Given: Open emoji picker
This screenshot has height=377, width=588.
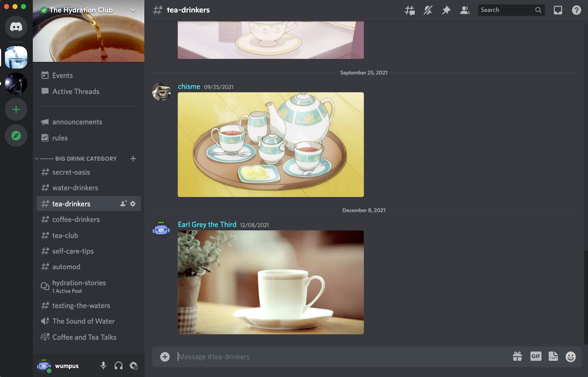Looking at the screenshot, I should (571, 357).
